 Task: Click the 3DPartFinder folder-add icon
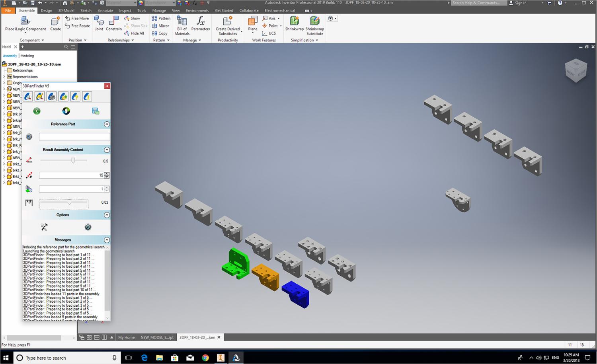[63, 96]
